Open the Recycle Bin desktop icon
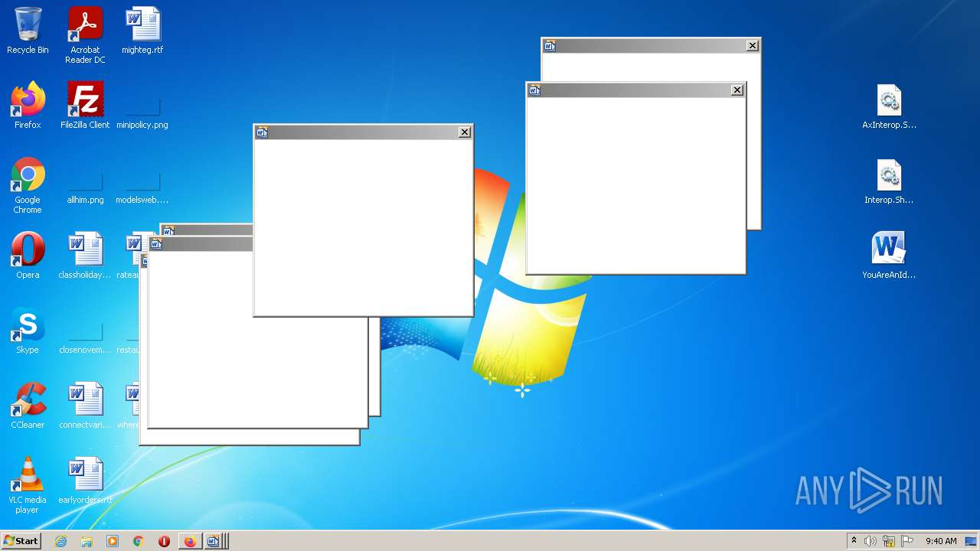Screen dimensions: 980x551 tap(28, 31)
